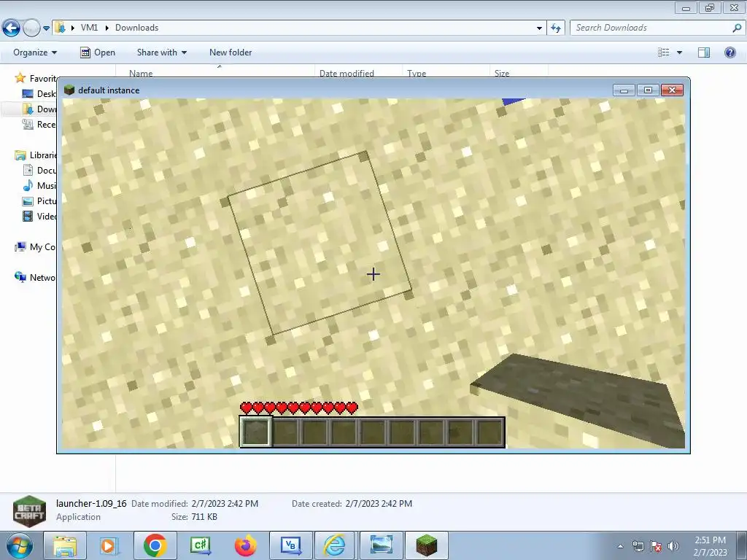Click the Date modified value 2/7/2023 2:42 PM
Screen dimensions: 747x560
click(x=225, y=503)
